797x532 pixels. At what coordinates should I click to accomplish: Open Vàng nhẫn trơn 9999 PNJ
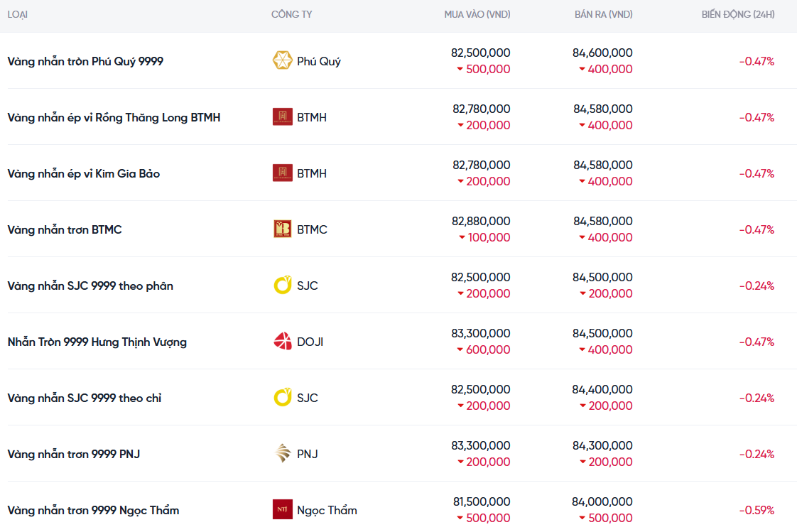tap(74, 454)
